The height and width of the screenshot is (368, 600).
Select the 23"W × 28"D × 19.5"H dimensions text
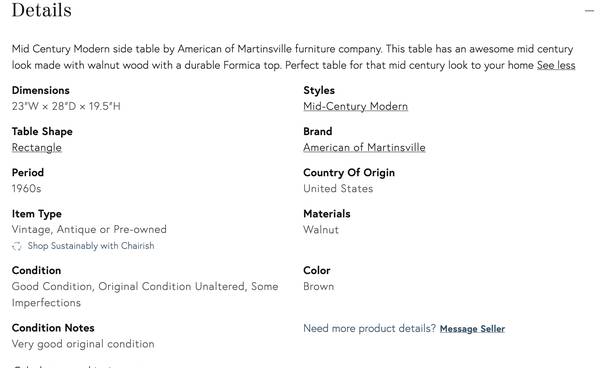pos(66,106)
